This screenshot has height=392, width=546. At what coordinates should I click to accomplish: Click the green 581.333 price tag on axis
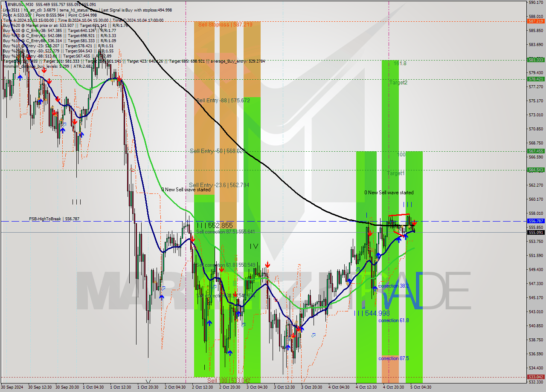536,60
